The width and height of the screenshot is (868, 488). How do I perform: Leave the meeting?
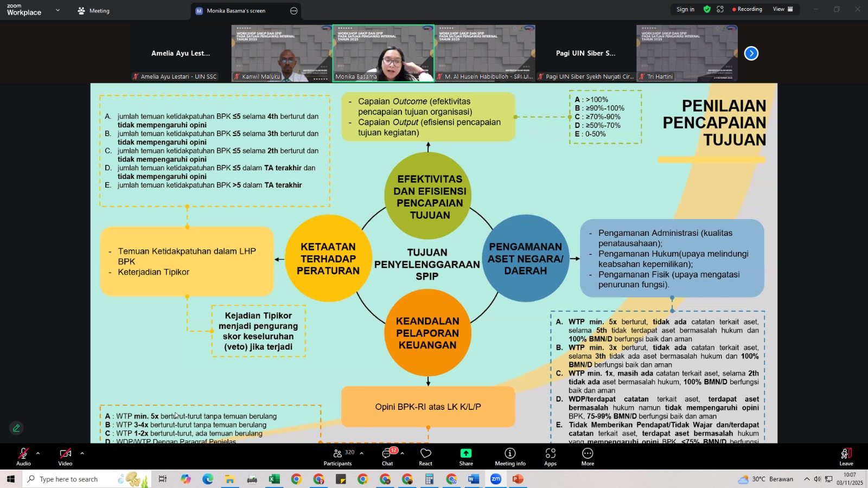click(846, 457)
